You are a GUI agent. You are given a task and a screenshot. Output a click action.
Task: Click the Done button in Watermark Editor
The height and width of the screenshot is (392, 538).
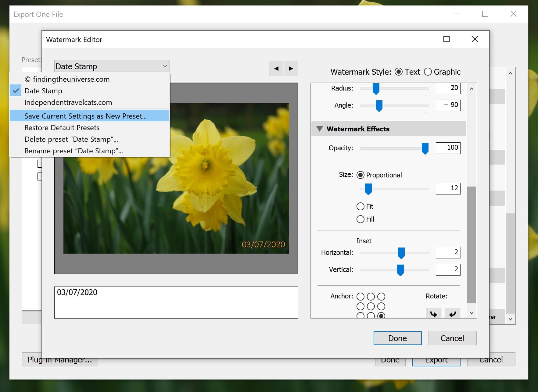397,338
